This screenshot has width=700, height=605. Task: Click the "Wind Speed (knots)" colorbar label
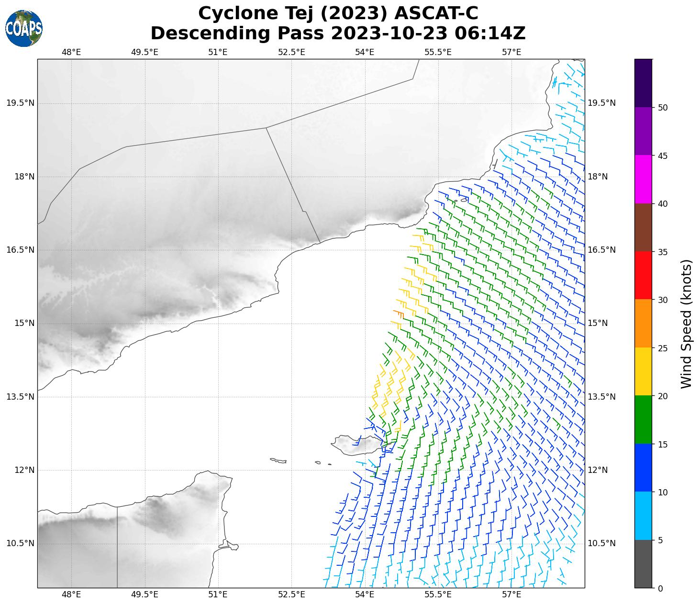tap(686, 324)
